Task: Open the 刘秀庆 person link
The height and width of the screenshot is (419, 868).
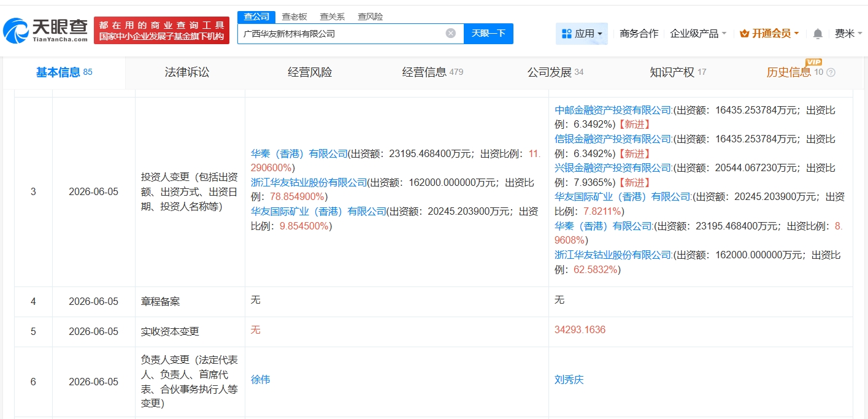Action: pos(569,380)
